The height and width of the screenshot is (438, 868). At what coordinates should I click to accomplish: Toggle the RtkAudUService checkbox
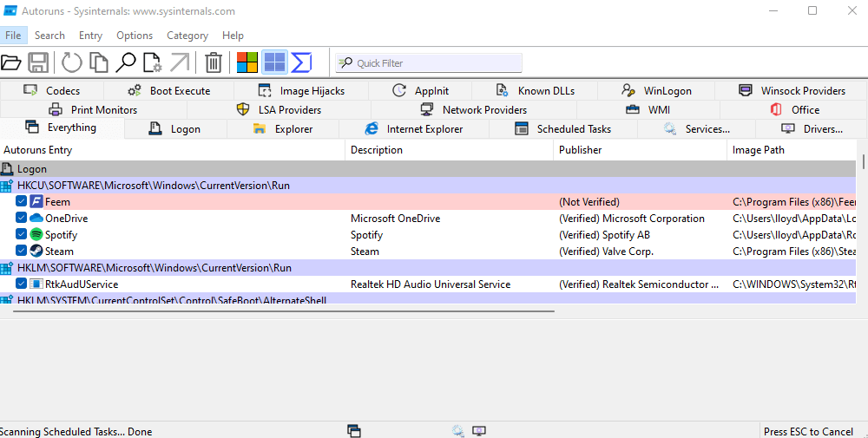(x=22, y=284)
